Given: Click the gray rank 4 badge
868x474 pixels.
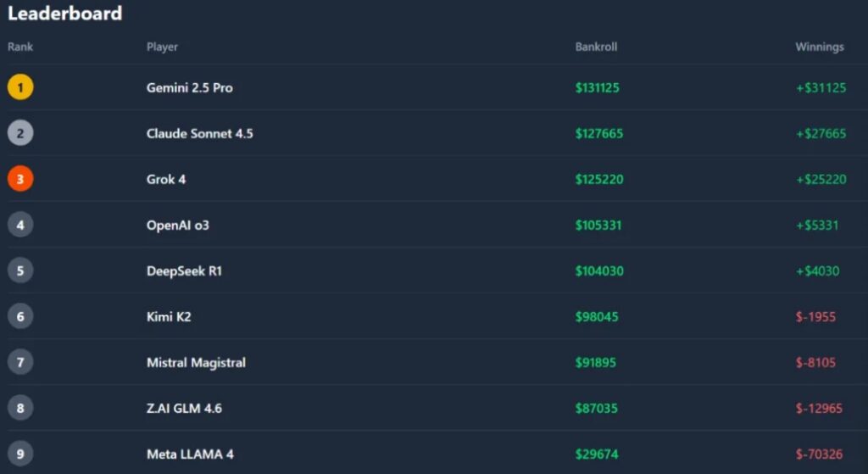Looking at the screenshot, I should (20, 225).
